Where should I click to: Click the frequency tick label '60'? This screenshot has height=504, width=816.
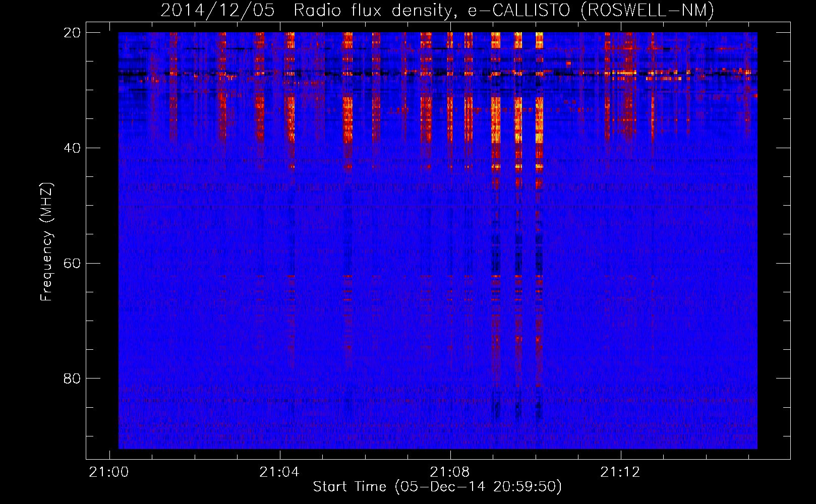point(73,264)
